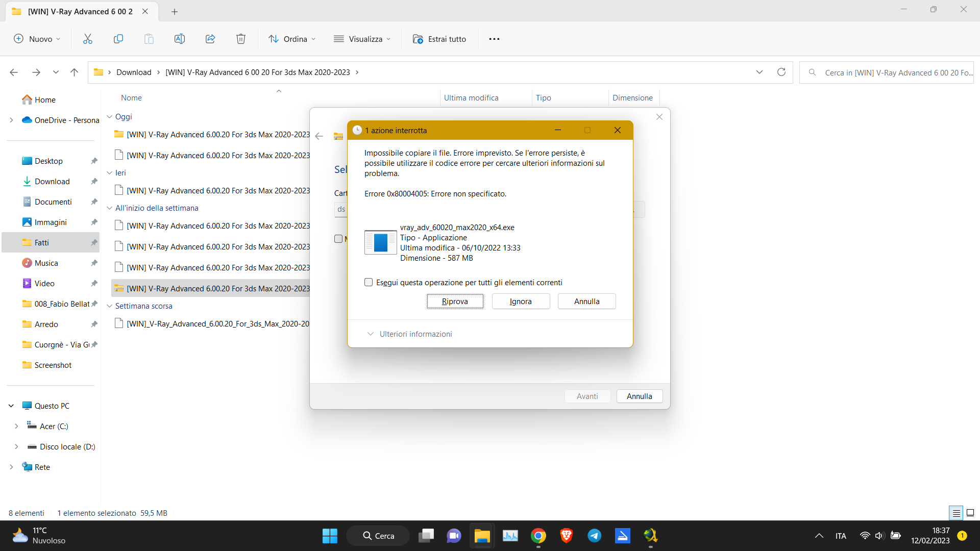Click the back arrow in extraction wizard
The height and width of the screenshot is (551, 980).
pos(319,136)
